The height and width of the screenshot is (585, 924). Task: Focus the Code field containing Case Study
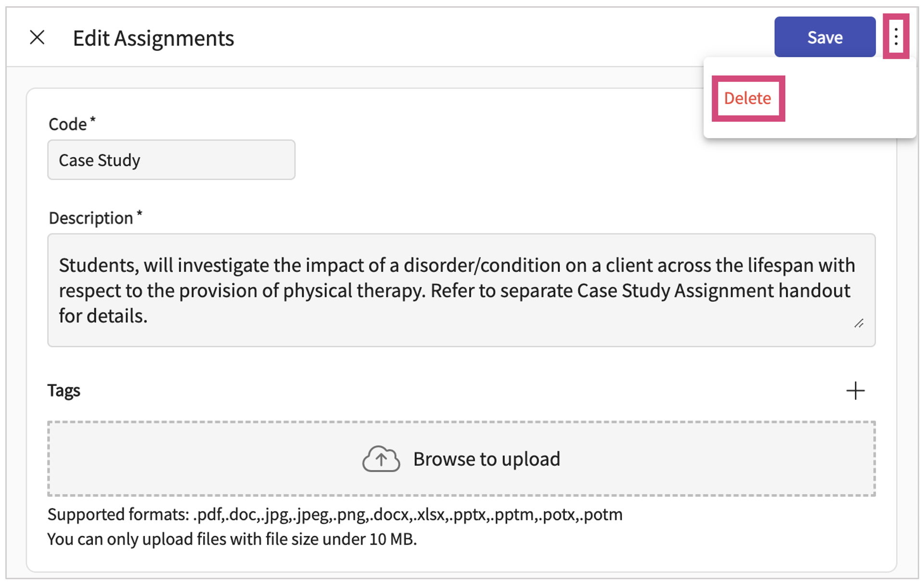coord(171,160)
